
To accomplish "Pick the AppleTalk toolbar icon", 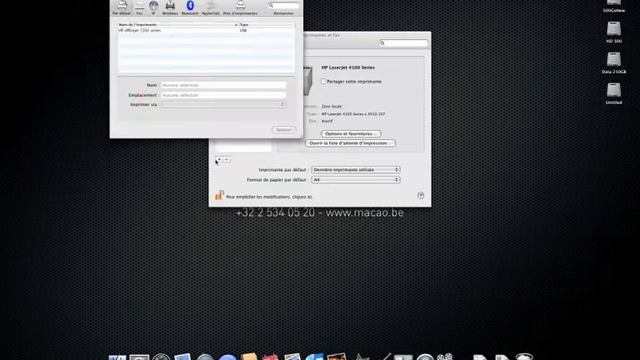I will coord(211,7).
